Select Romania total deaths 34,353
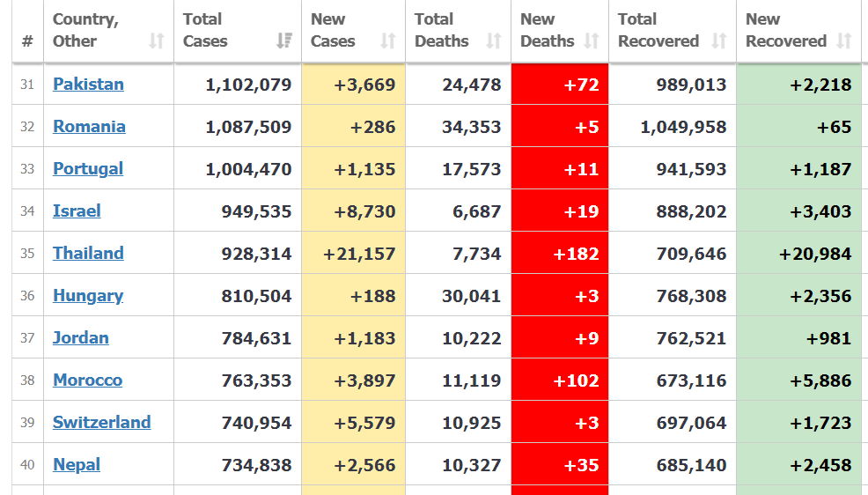 (x=472, y=127)
